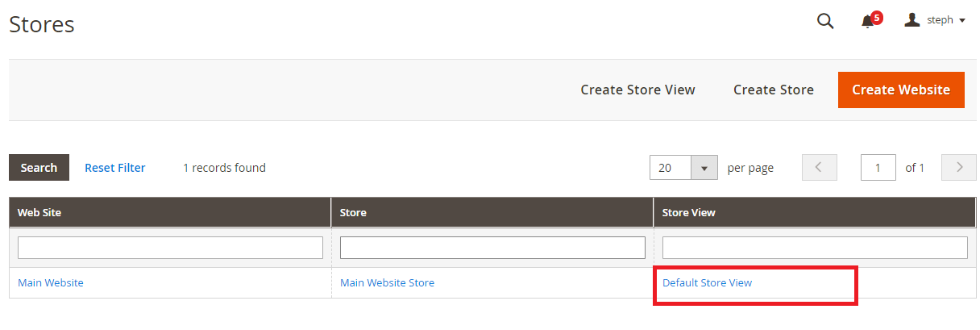Click Create Store button
Image resolution: width=980 pixels, height=330 pixels.
click(x=774, y=90)
